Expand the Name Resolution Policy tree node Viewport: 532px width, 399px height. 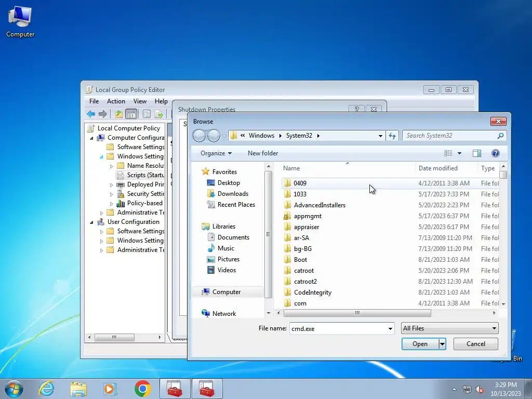click(x=111, y=166)
